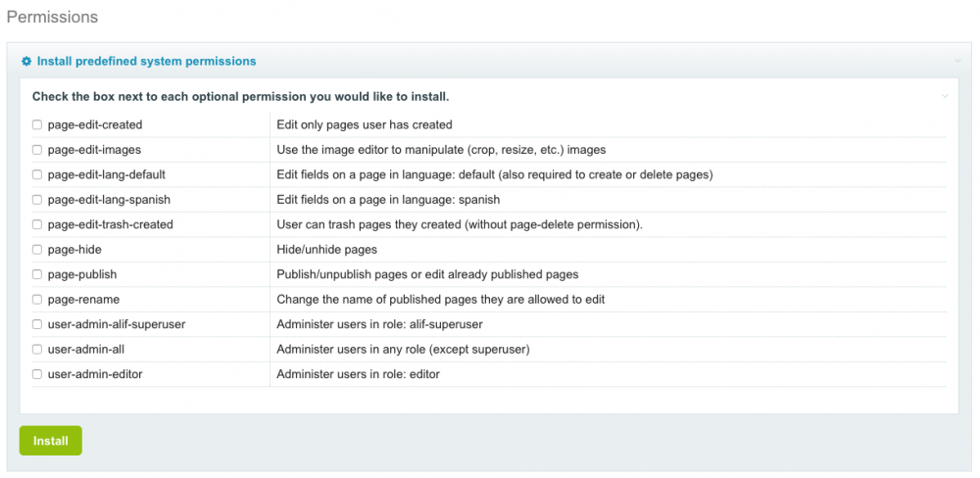980x478 pixels.
Task: Check the page-edit-created checkbox
Action: click(37, 125)
